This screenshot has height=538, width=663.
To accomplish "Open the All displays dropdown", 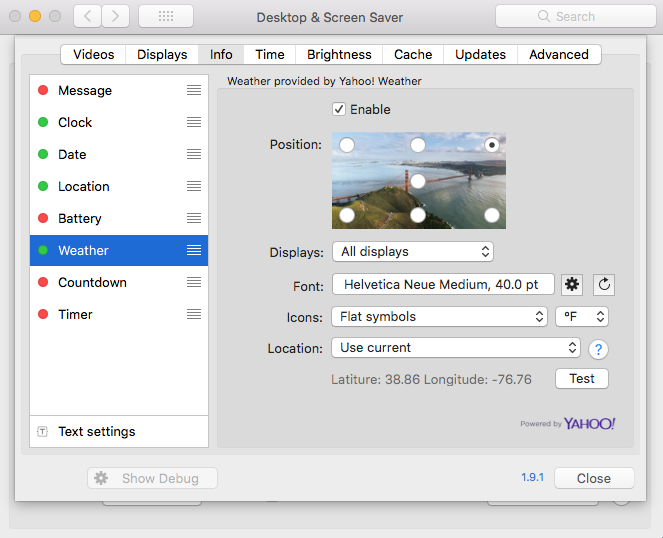I will pos(413,252).
